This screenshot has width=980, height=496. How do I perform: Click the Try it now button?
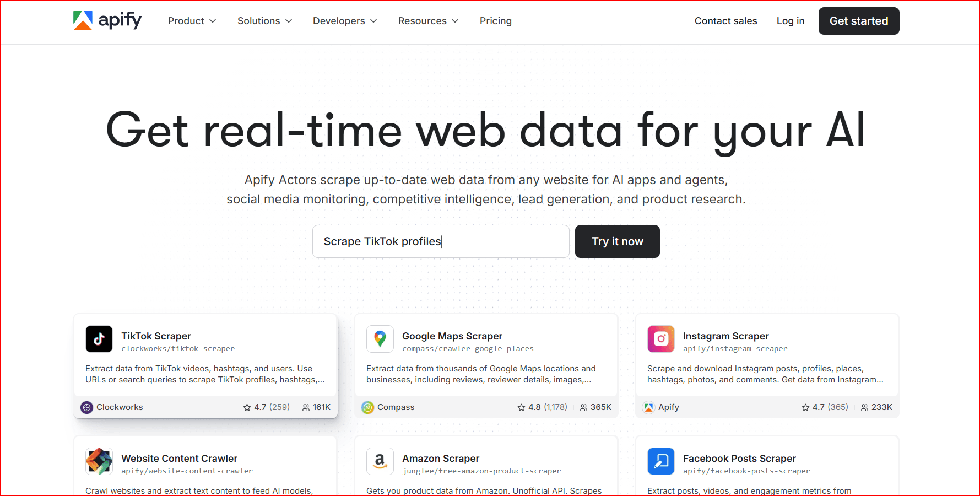[x=617, y=241]
